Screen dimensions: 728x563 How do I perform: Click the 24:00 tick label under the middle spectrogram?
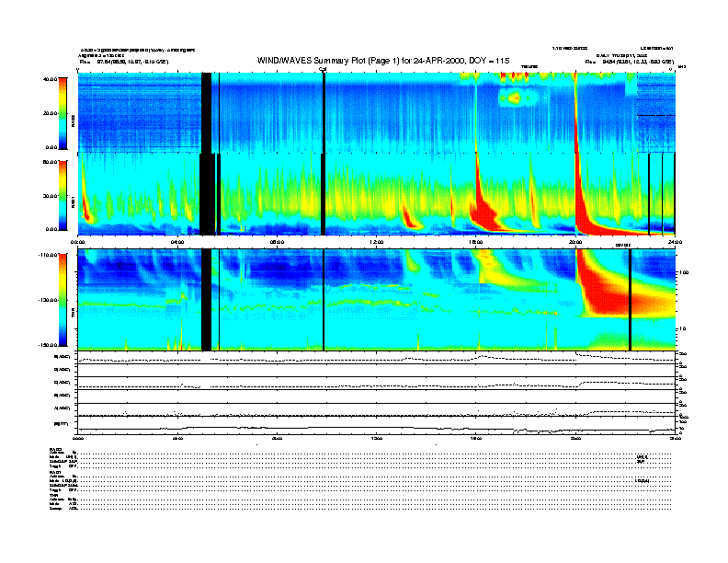675,242
